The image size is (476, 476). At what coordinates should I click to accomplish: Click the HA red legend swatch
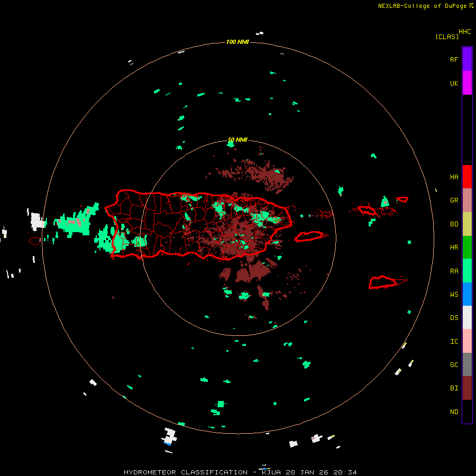click(467, 177)
